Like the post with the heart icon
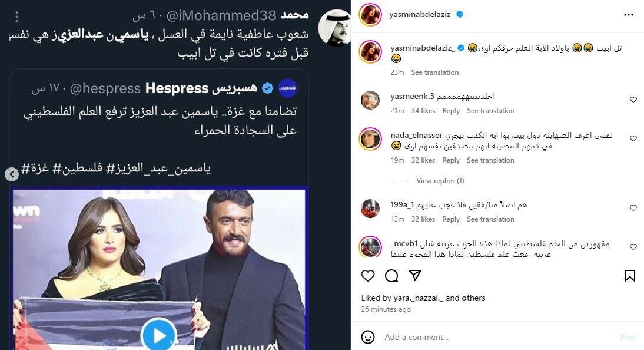The image size is (644, 350). pyautogui.click(x=368, y=276)
